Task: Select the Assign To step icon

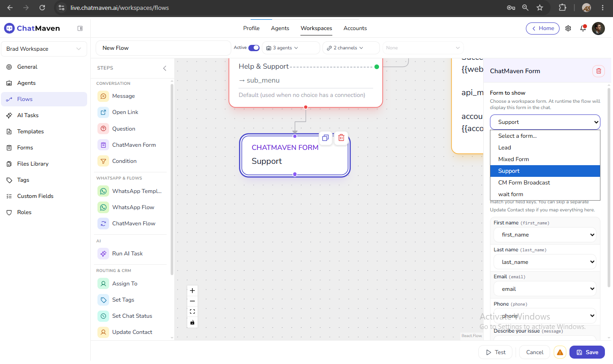Action: [x=103, y=284]
